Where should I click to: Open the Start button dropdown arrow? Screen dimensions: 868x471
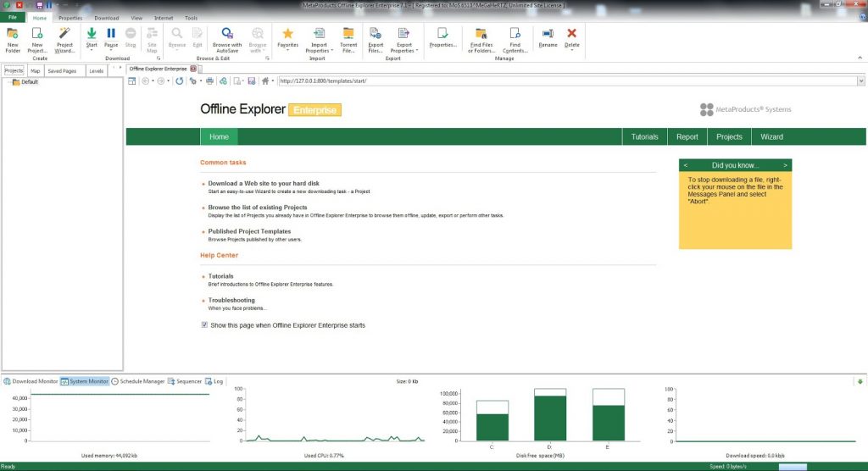pyautogui.click(x=92, y=50)
